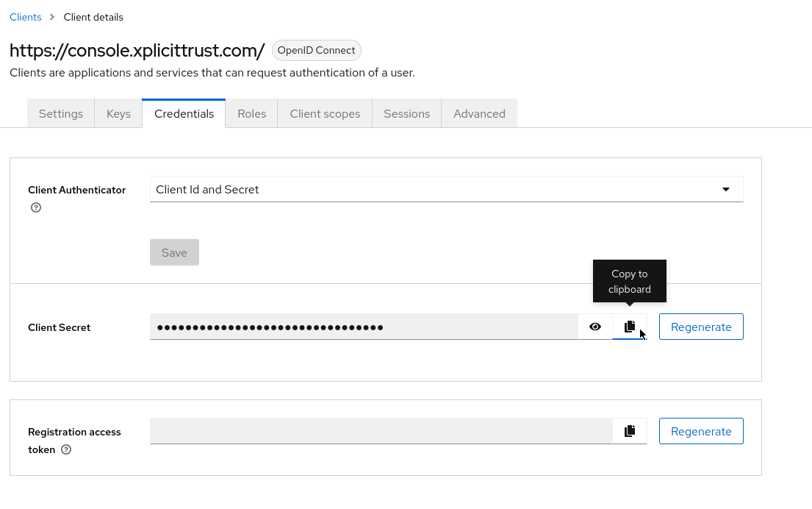Click the OpenID Connect badge
The width and height of the screenshot is (812, 509).
point(317,50)
